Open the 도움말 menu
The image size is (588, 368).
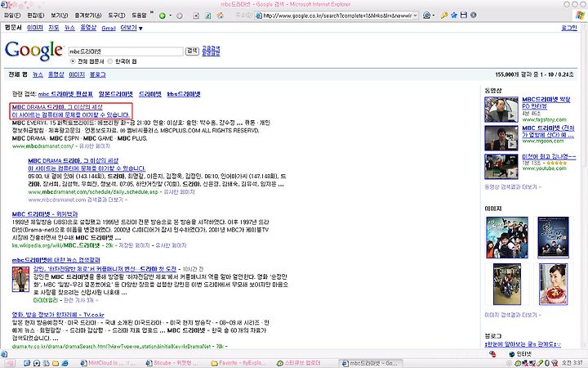(x=139, y=16)
